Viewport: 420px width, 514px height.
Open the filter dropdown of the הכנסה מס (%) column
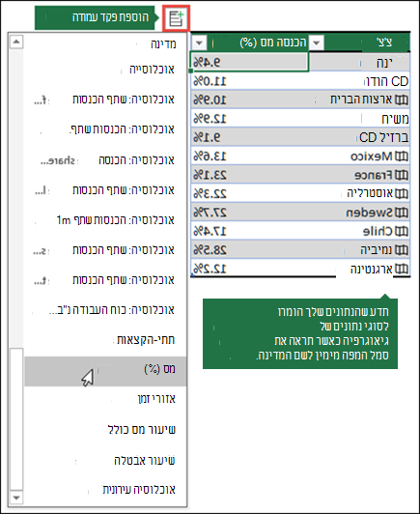(x=199, y=43)
